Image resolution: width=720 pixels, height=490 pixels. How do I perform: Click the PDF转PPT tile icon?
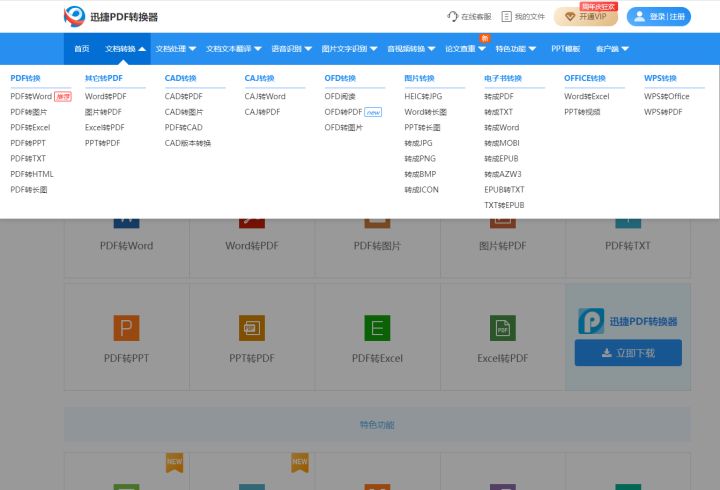tap(126, 327)
